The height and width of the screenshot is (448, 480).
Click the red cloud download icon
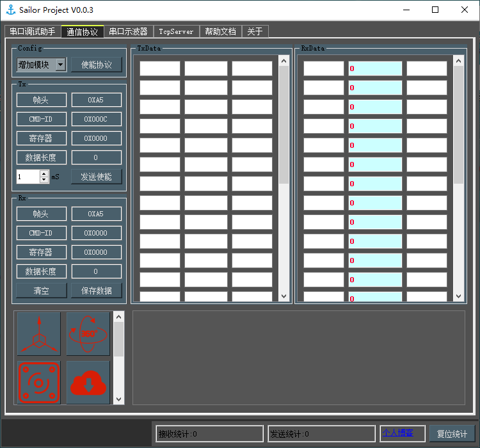[88, 383]
